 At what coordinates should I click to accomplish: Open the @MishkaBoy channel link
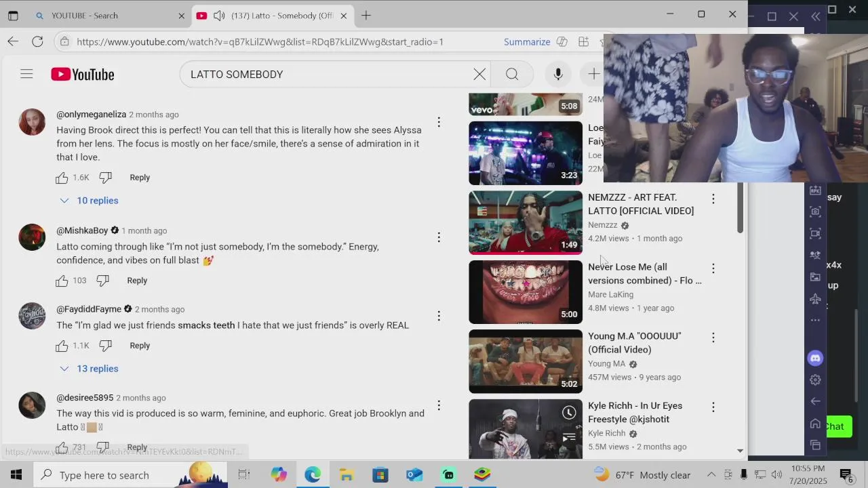pos(82,230)
